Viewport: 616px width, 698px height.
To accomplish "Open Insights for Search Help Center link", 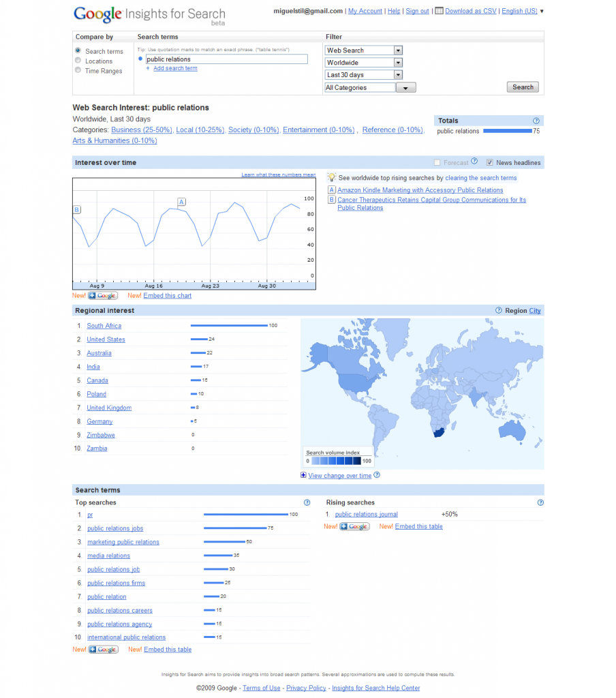I will pos(376,688).
